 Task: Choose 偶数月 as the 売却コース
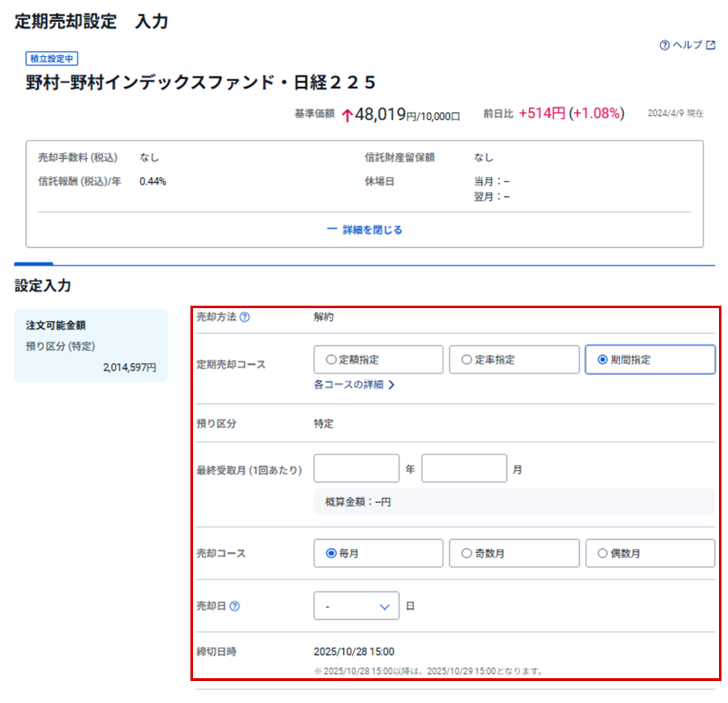[650, 553]
